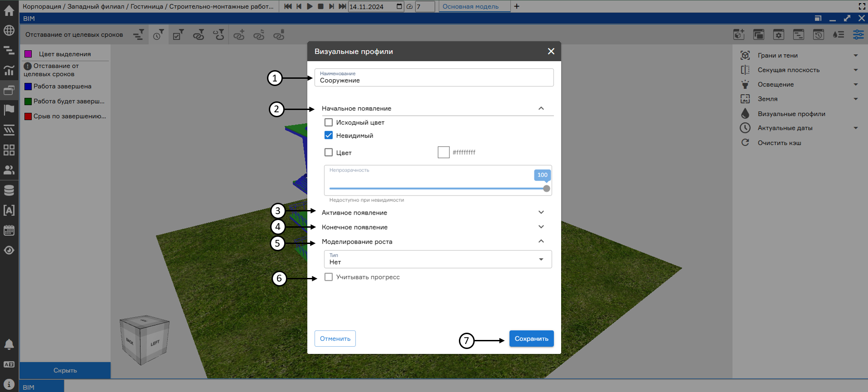The image size is (868, 392).
Task: Enable Учитывать прогресс checkbox
Action: [329, 277]
